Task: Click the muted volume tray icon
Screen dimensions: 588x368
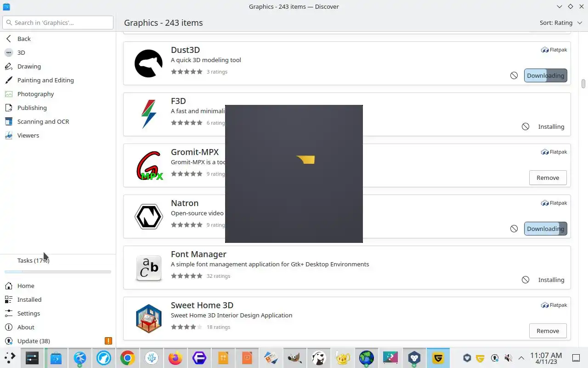Action: click(508, 358)
